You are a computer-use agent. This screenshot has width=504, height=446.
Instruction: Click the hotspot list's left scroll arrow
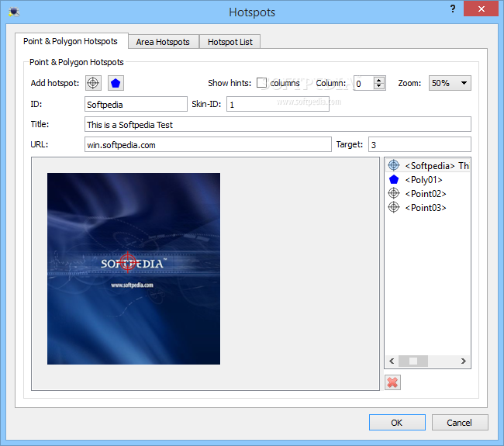coord(392,361)
